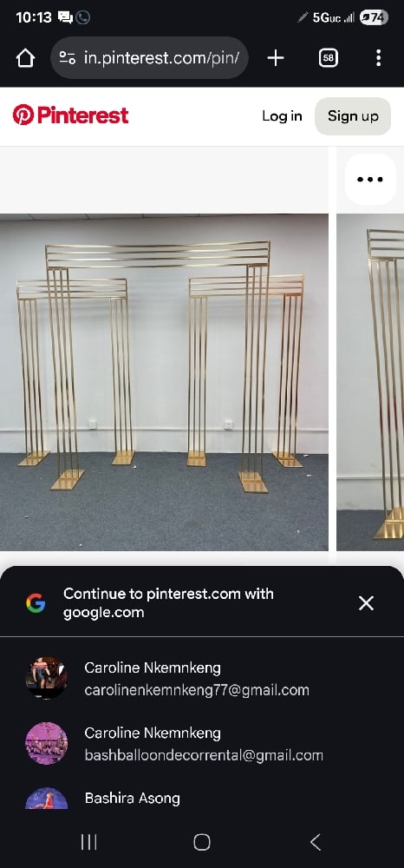
Task: Click the Google logo in sign-in sheet
Action: [x=36, y=603]
